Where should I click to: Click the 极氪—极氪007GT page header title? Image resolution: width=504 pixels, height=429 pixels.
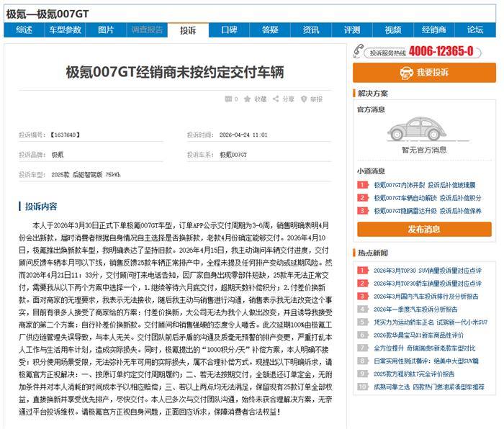(48, 14)
